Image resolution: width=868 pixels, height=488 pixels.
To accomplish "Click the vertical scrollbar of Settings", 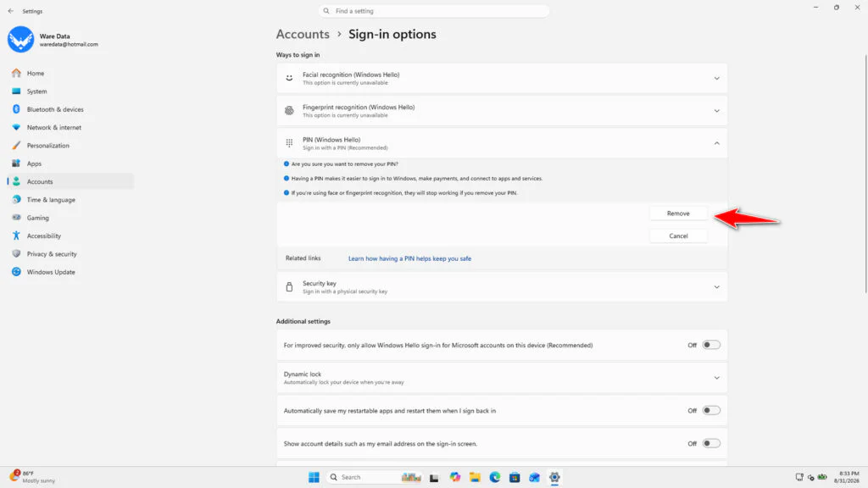I will pyautogui.click(x=865, y=175).
